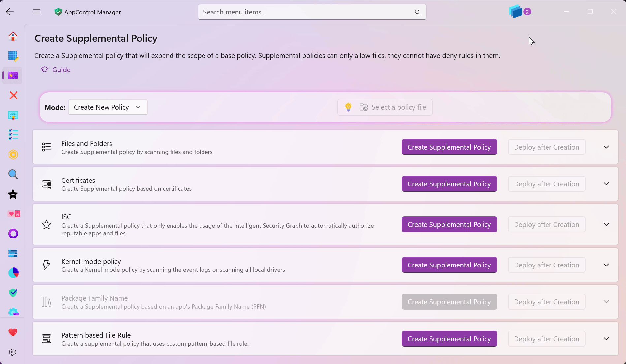Toggle Deploy after Creation for Package Family Name

547,302
